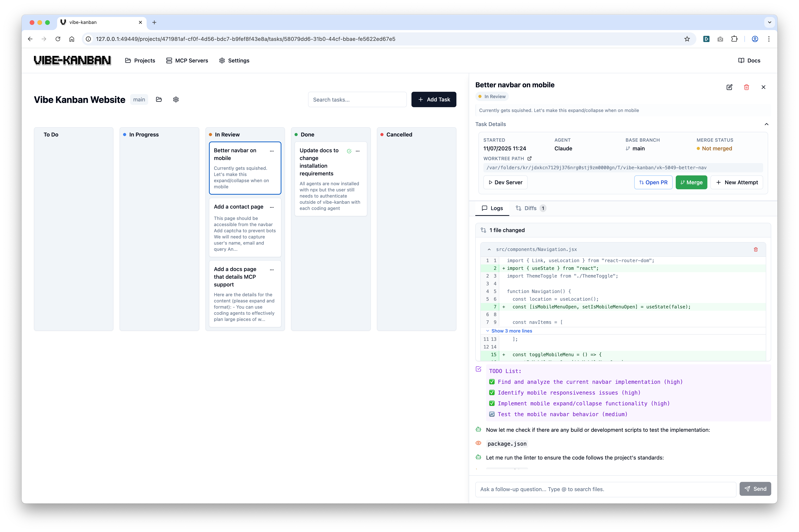Screen dimensions: 799x532
Task: Click the Search tasks input field
Action: click(x=357, y=100)
